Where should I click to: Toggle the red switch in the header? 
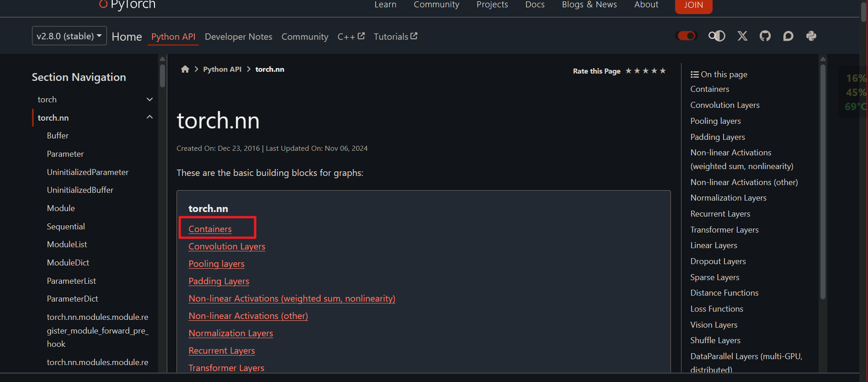tap(687, 36)
